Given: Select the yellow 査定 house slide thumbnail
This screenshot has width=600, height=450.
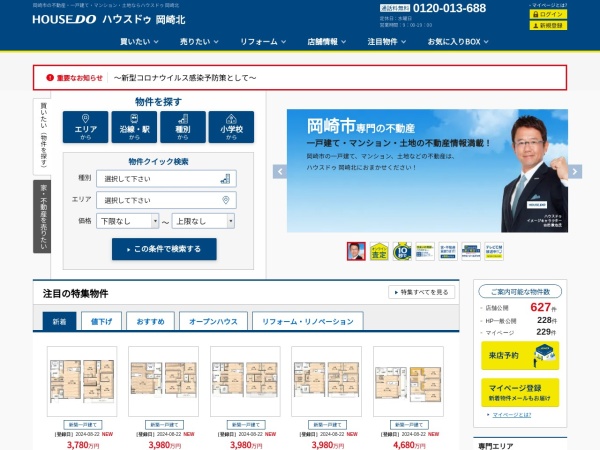Looking at the screenshot, I should click(379, 251).
